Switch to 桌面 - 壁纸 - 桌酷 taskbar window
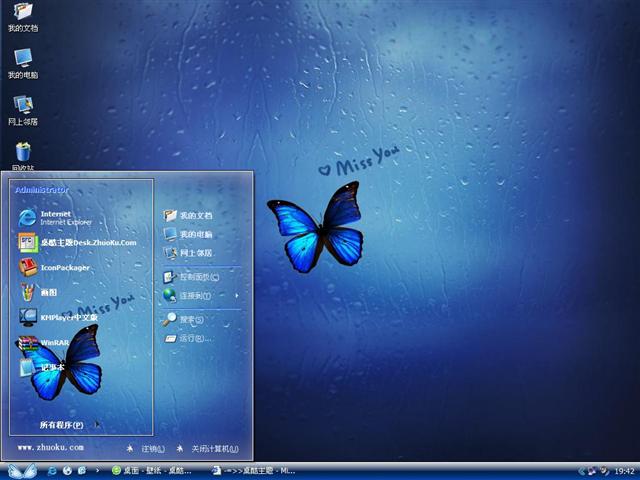640x480 pixels. point(152,471)
